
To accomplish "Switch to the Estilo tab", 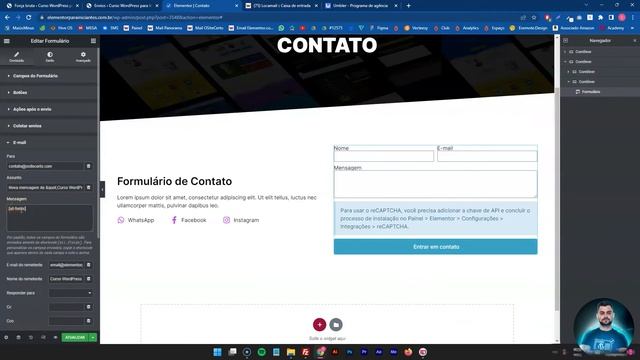I will (50, 57).
